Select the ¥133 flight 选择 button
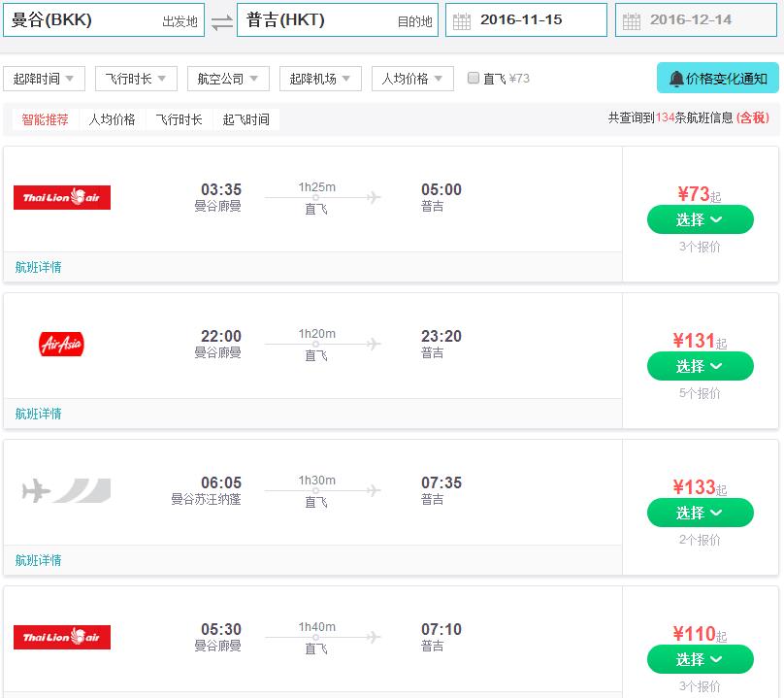This screenshot has width=784, height=698. tap(700, 513)
